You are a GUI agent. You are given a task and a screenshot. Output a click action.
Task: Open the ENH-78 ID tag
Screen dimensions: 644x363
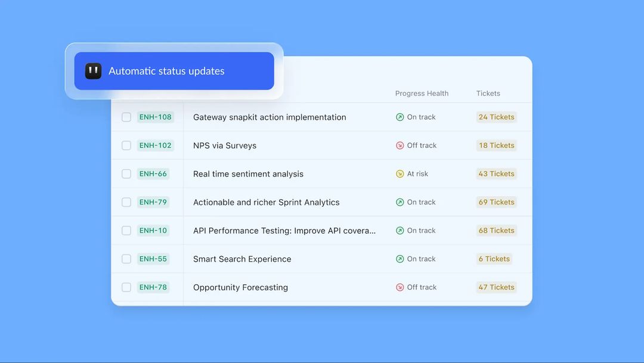153,287
